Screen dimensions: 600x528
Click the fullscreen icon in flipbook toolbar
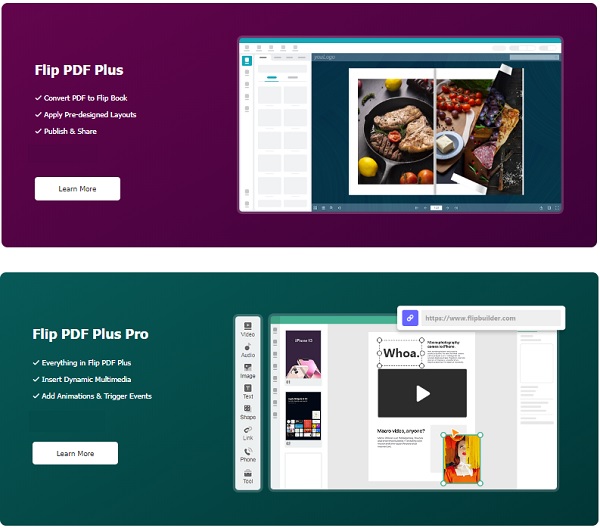[557, 208]
